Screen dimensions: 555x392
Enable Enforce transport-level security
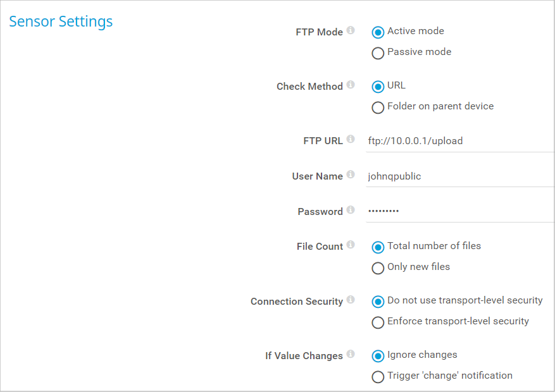pos(378,322)
